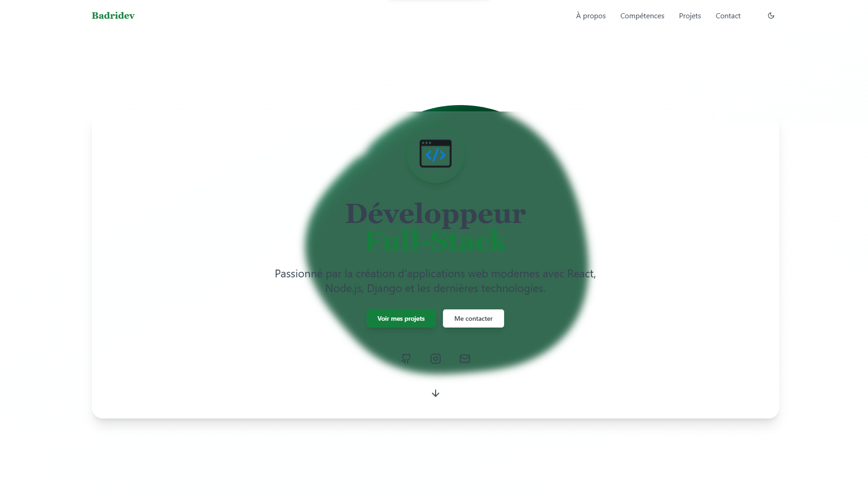
Task: Click the mail icon to start contact
Action: [x=464, y=359]
